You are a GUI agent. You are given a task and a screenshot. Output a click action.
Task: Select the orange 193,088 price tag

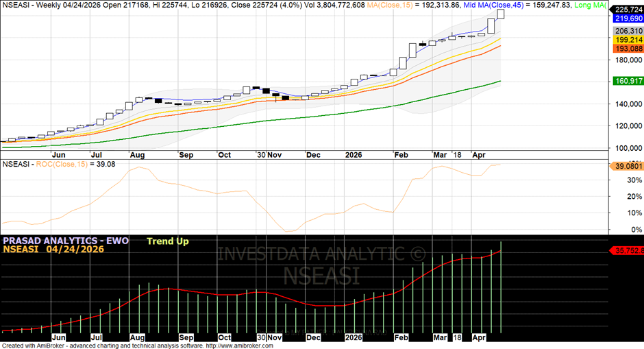(628, 49)
